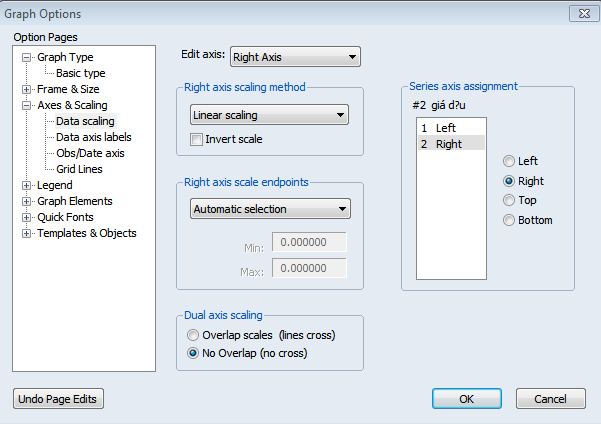Open the Edit axis dropdown
601x424 pixels.
coord(295,57)
